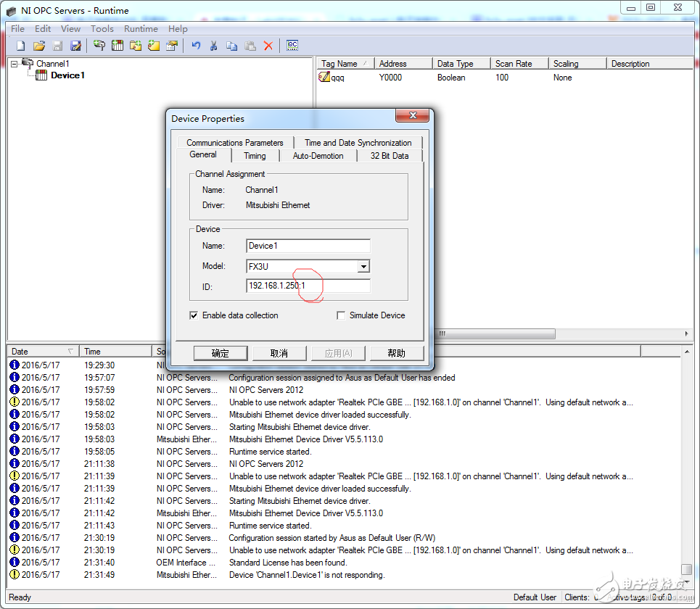Viewport: 700px width, 609px height.
Task: Click warning icon of 19:58:02 log entry
Action: pyautogui.click(x=15, y=402)
